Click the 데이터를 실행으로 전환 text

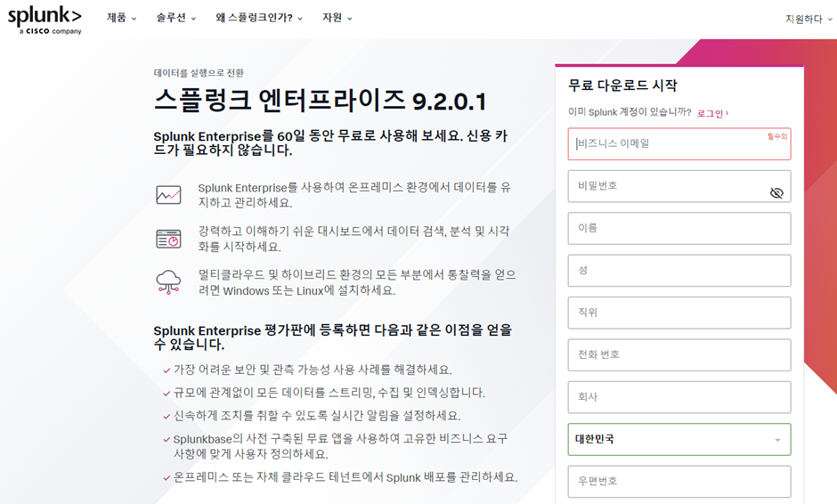199,73
